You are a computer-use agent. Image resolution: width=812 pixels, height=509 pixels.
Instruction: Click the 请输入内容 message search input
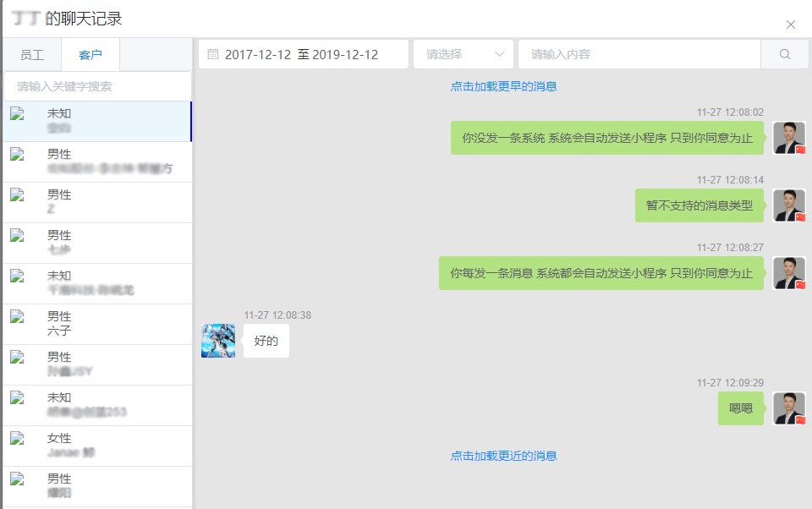(639, 54)
